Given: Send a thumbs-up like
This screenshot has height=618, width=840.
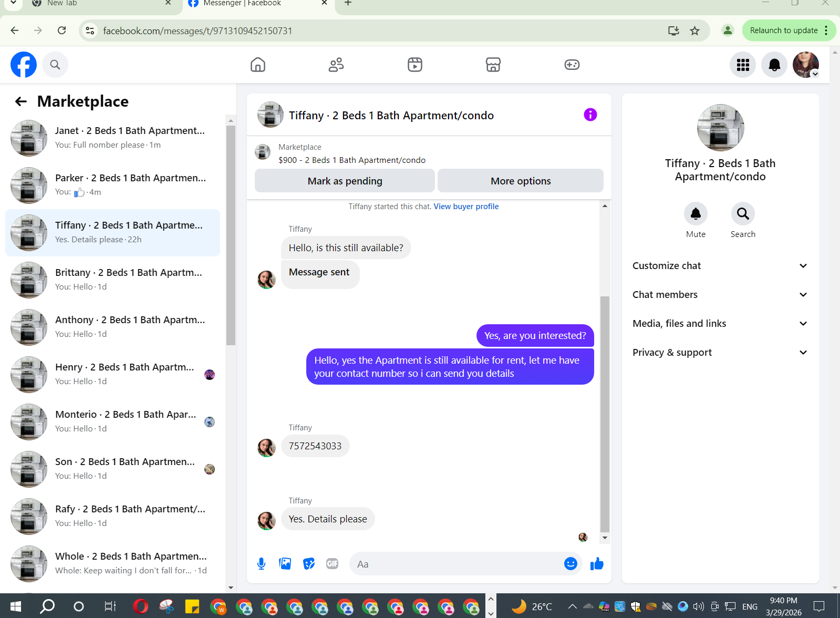Looking at the screenshot, I should tap(597, 564).
